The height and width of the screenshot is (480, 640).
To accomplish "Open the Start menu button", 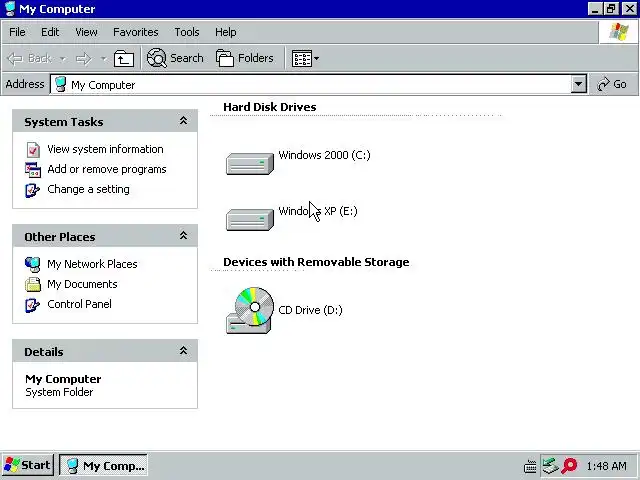I will point(27,465).
